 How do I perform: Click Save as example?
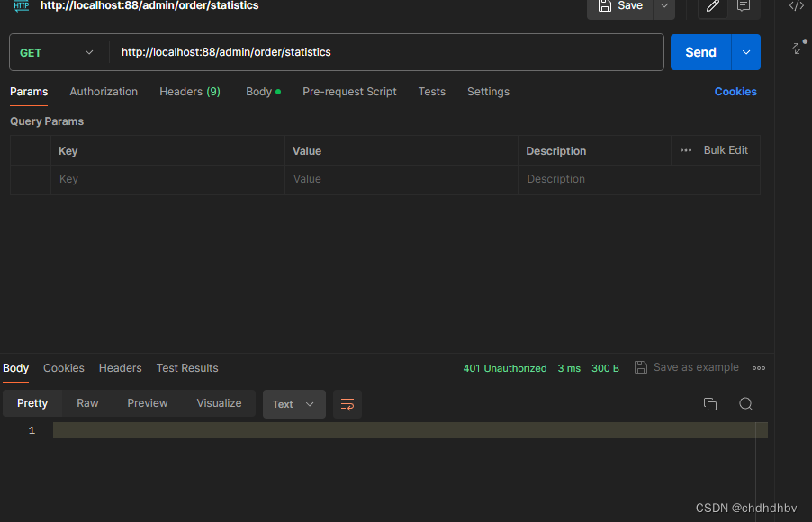pyautogui.click(x=687, y=367)
